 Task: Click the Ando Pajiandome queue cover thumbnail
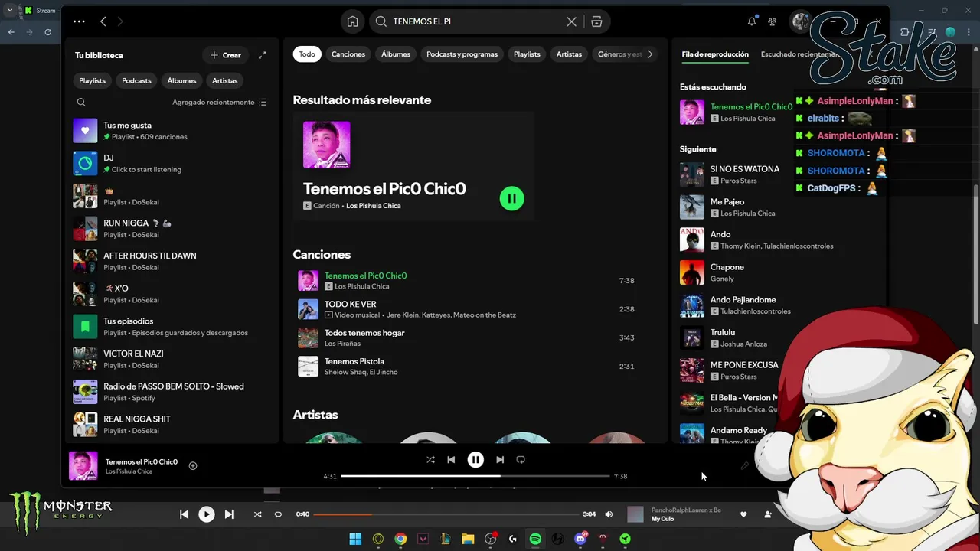pyautogui.click(x=692, y=305)
